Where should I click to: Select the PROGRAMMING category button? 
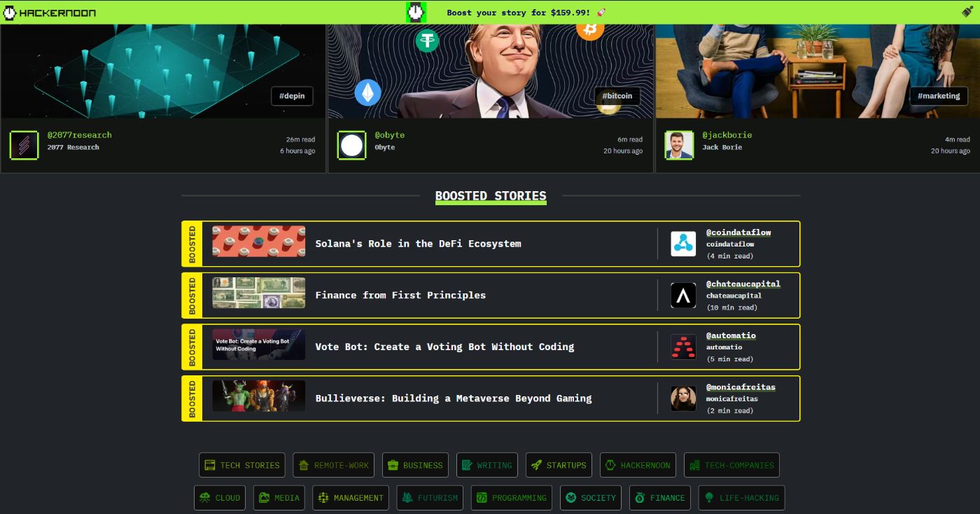(x=512, y=498)
